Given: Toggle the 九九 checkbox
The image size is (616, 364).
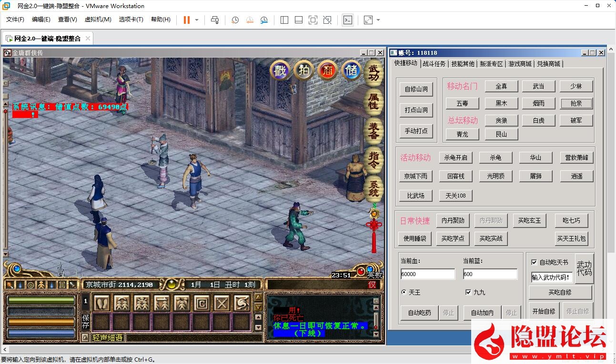Looking at the screenshot, I should pos(468,292).
